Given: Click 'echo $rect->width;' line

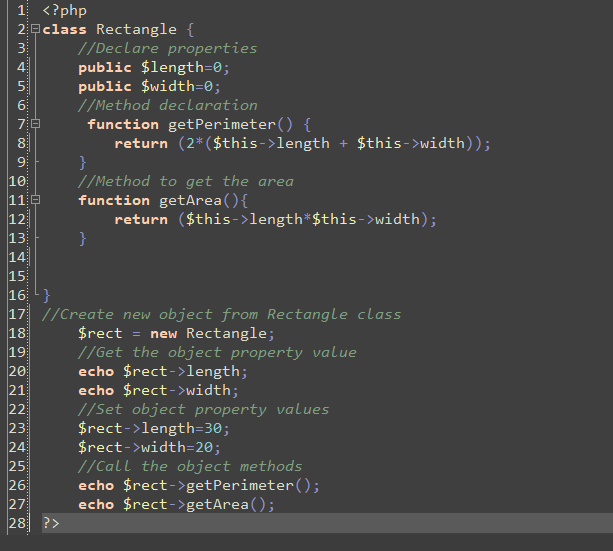Looking at the screenshot, I should coord(158,390).
